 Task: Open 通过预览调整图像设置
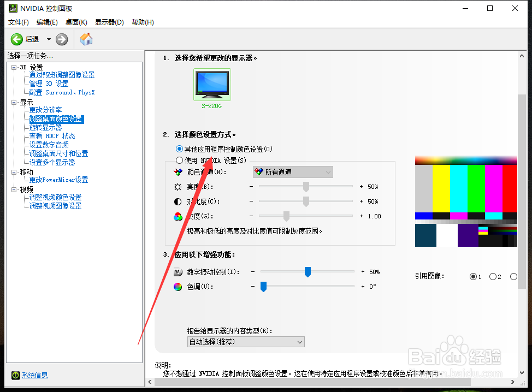62,75
